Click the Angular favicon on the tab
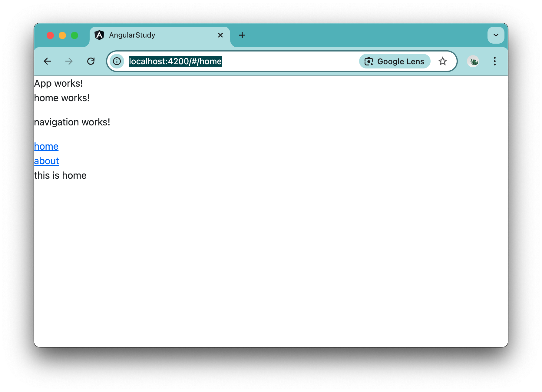The width and height of the screenshot is (542, 392). [100, 35]
